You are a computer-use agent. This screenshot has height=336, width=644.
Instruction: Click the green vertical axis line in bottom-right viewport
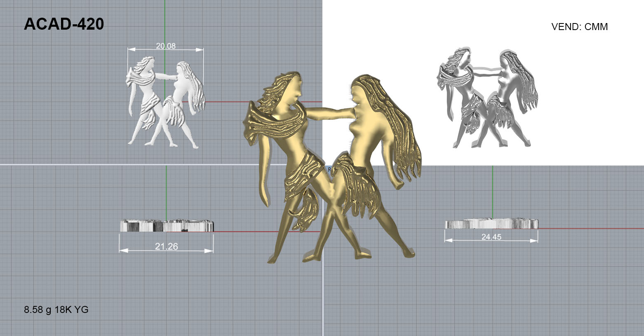click(493, 189)
